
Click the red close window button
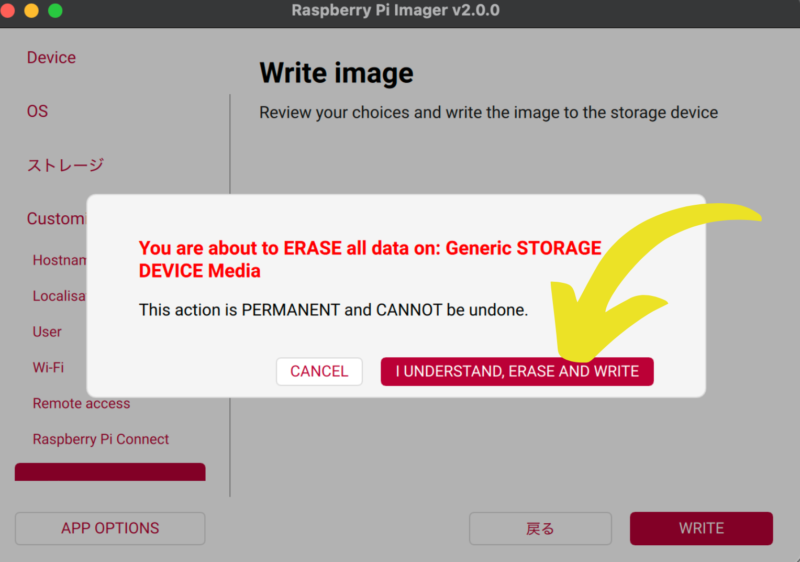[9, 11]
